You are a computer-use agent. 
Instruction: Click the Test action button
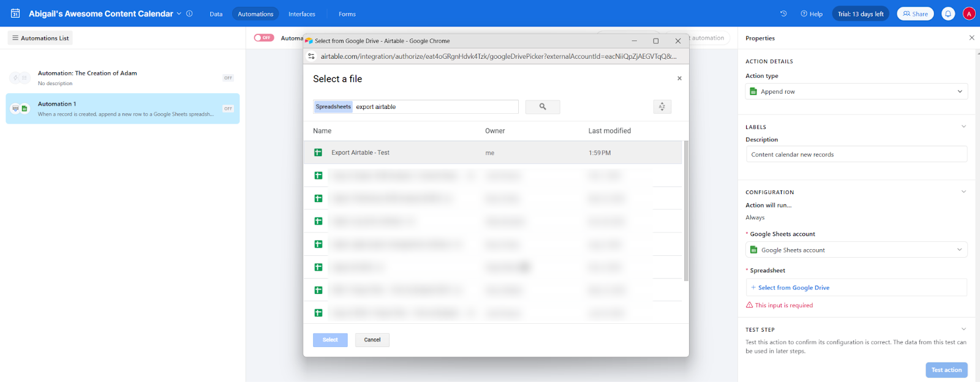946,370
